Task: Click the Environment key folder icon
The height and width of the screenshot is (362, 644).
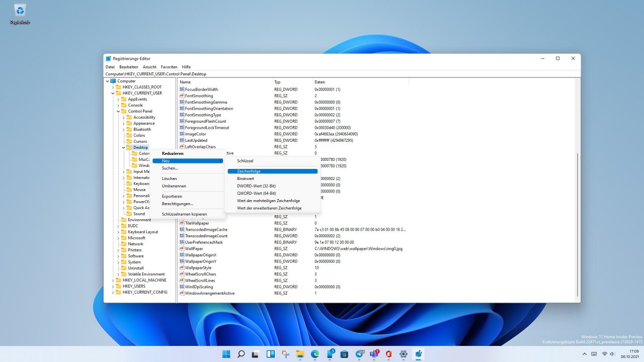Action: coord(124,220)
